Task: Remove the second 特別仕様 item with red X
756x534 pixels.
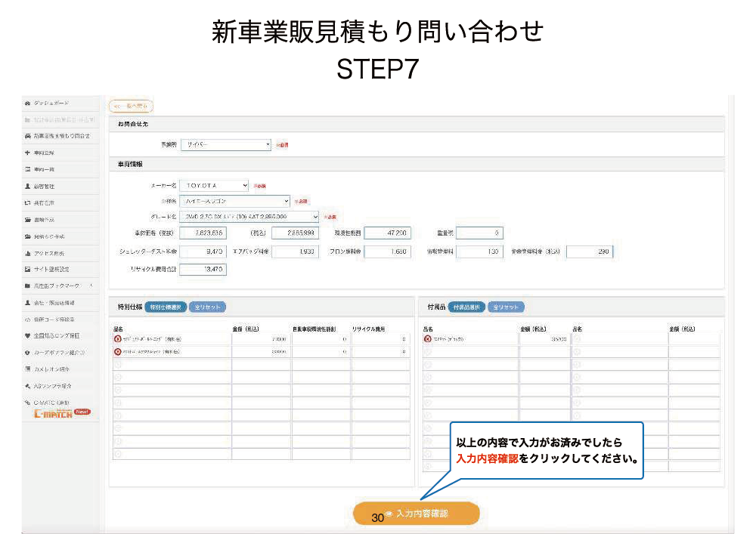Action: pyautogui.click(x=117, y=352)
